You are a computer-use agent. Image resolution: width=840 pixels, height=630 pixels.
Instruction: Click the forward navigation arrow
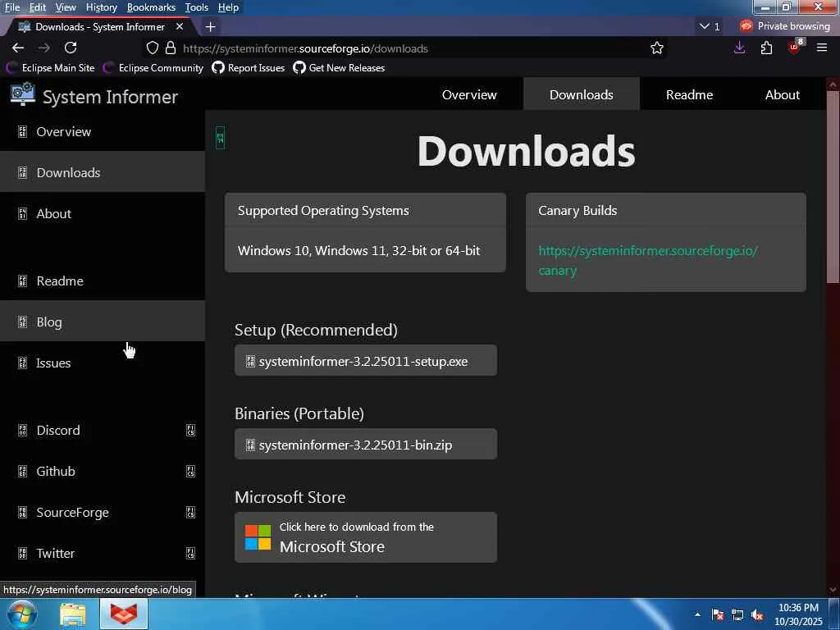44,48
